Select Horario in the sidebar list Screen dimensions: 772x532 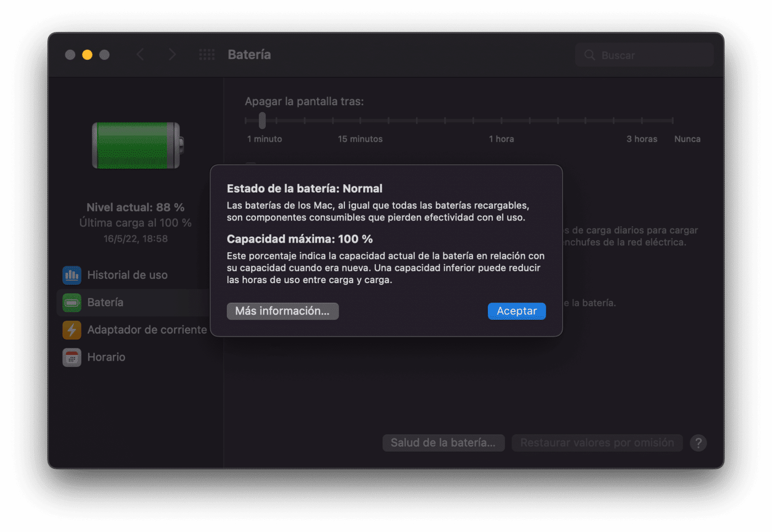coord(106,357)
